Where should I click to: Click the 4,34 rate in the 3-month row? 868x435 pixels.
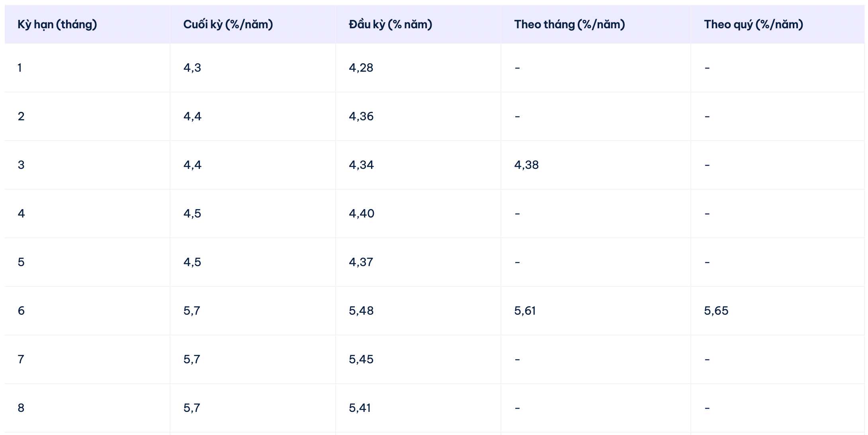361,165
